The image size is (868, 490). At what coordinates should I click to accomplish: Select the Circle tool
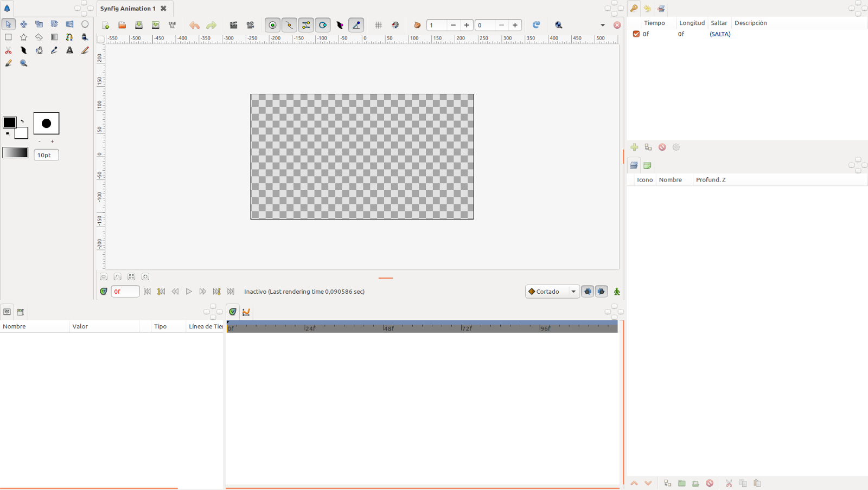[85, 24]
